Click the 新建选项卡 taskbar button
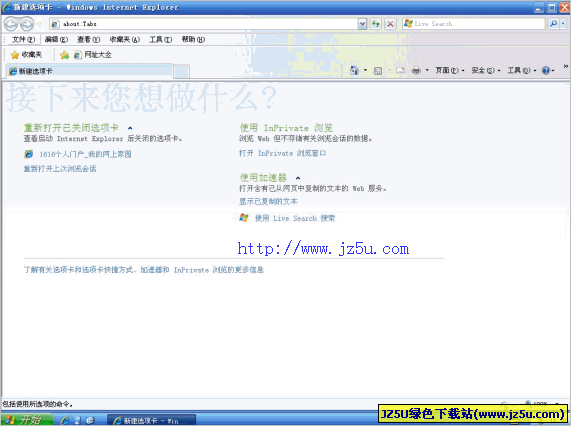The height and width of the screenshot is (426, 571). [151, 421]
